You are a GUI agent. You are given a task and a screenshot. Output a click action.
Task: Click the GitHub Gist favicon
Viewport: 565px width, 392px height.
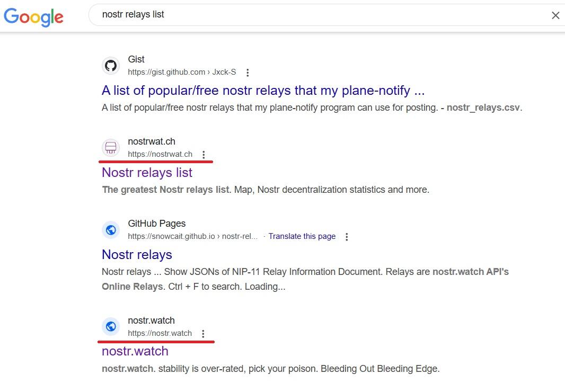tap(111, 66)
